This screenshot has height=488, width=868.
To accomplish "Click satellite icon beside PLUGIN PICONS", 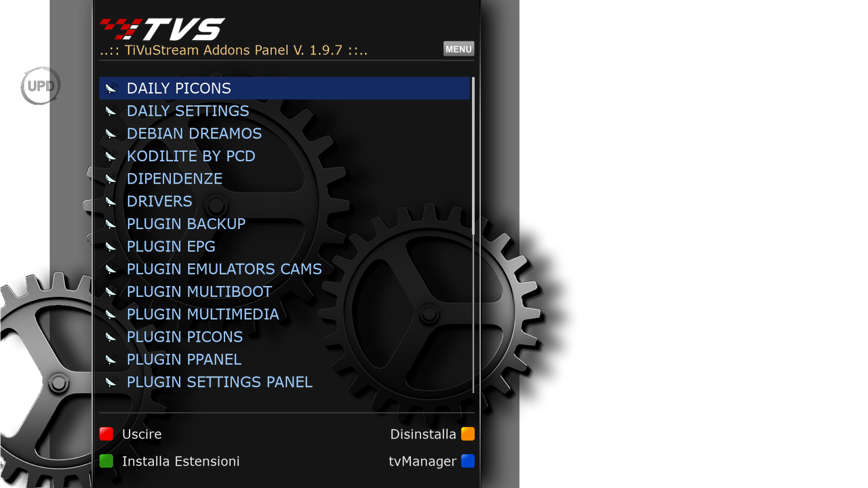I will point(111,337).
